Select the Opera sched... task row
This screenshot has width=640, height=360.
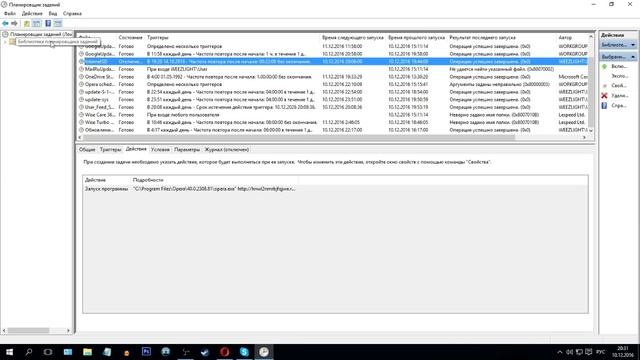(333, 84)
